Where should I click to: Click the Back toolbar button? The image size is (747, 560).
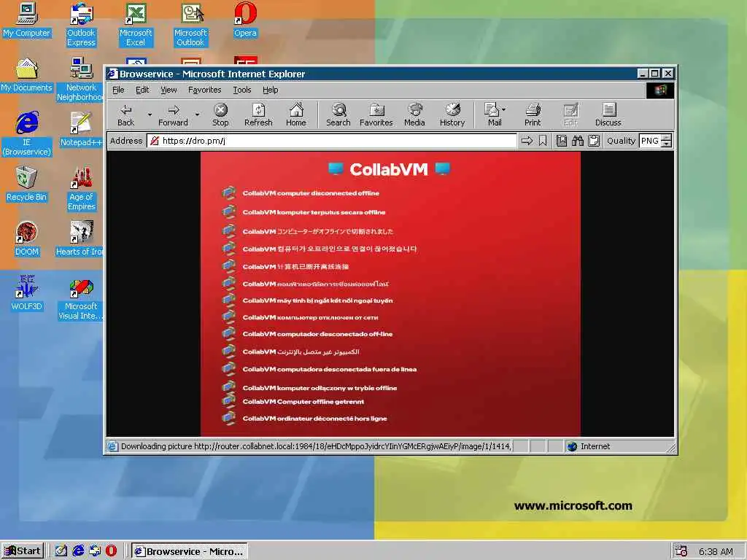(125, 115)
